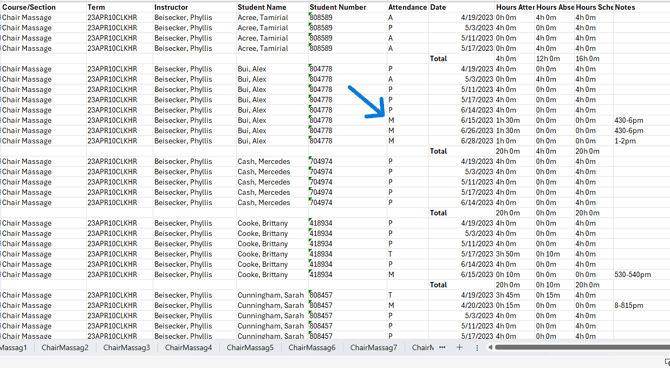670x368 pixels.
Task: Click the horizontal scroll left arrow
Action: (x=490, y=347)
